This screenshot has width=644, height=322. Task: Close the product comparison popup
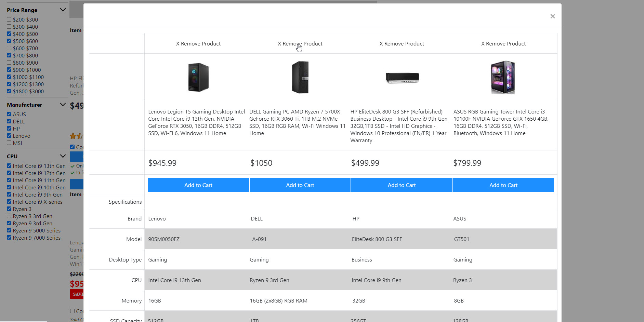(552, 16)
